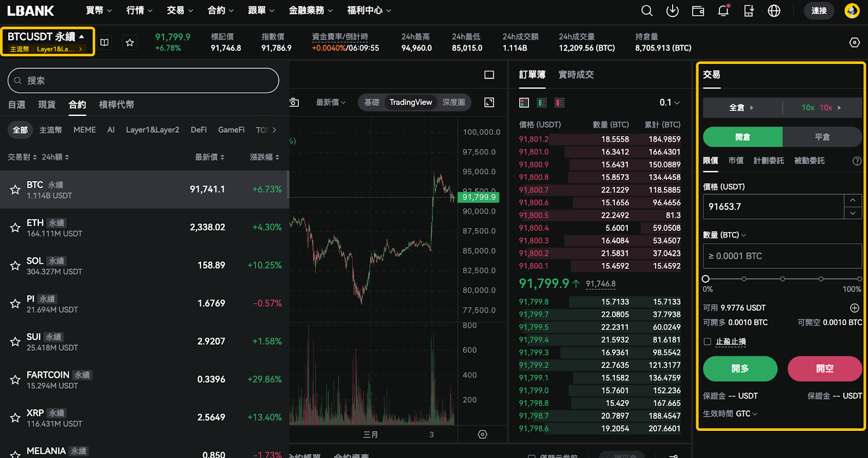Open the wallet icon in header
This screenshot has width=868, height=458.
point(698,11)
